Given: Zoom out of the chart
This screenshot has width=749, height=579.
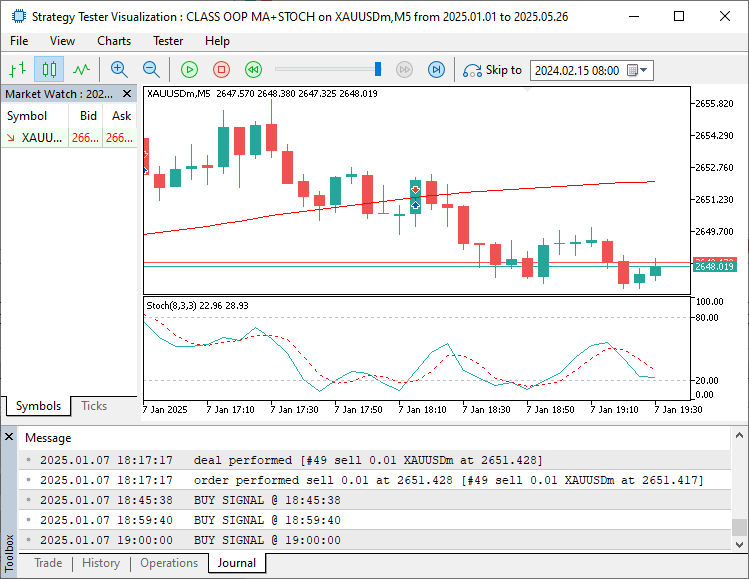Looking at the screenshot, I should tap(151, 70).
